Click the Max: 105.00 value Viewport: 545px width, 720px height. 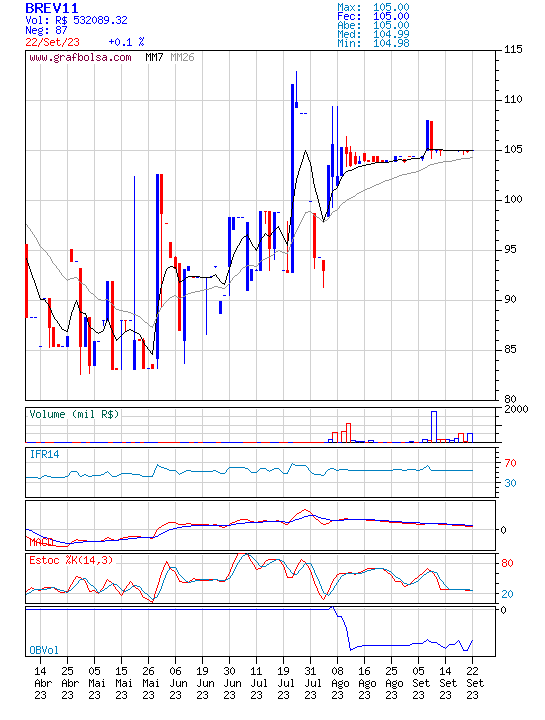pyautogui.click(x=373, y=7)
